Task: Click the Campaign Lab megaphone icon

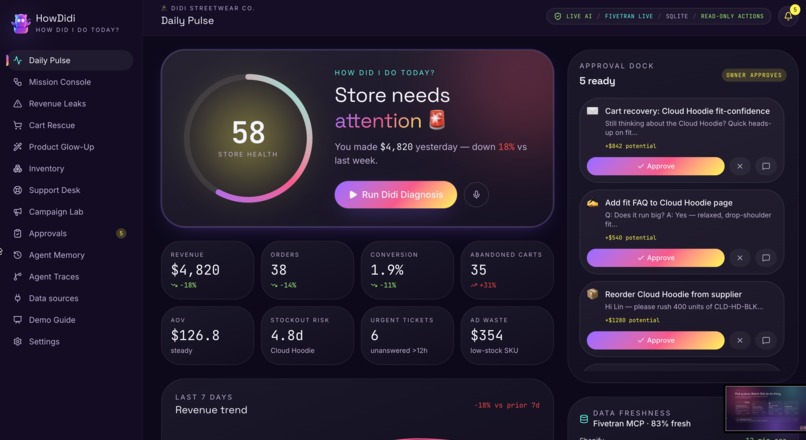Action: (17, 212)
